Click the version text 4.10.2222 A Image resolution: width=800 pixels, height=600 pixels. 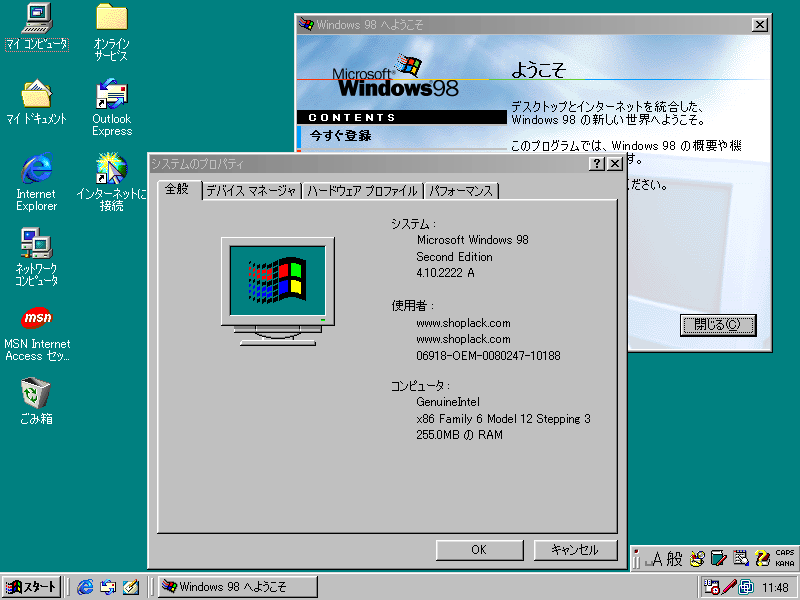[445, 273]
